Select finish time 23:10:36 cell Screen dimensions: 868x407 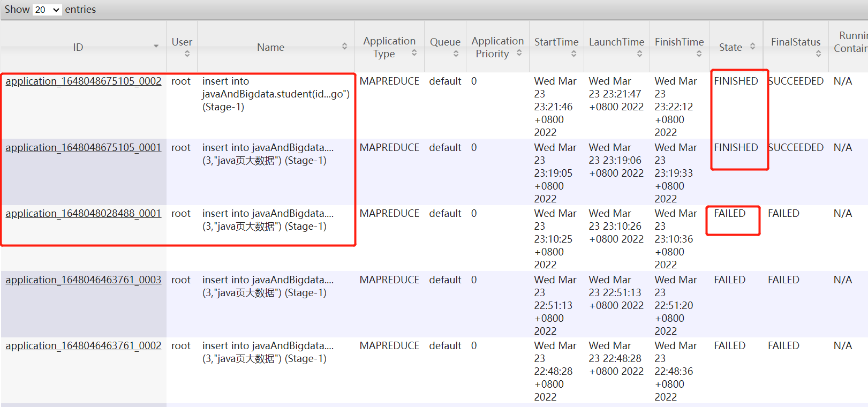click(x=676, y=239)
